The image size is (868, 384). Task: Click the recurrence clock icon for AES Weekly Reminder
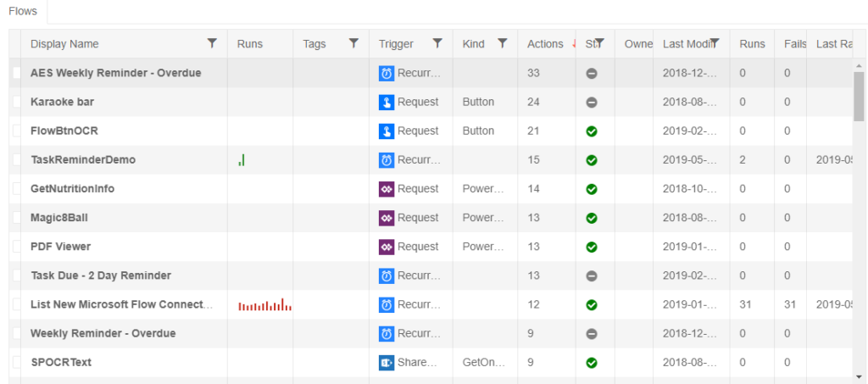point(387,73)
